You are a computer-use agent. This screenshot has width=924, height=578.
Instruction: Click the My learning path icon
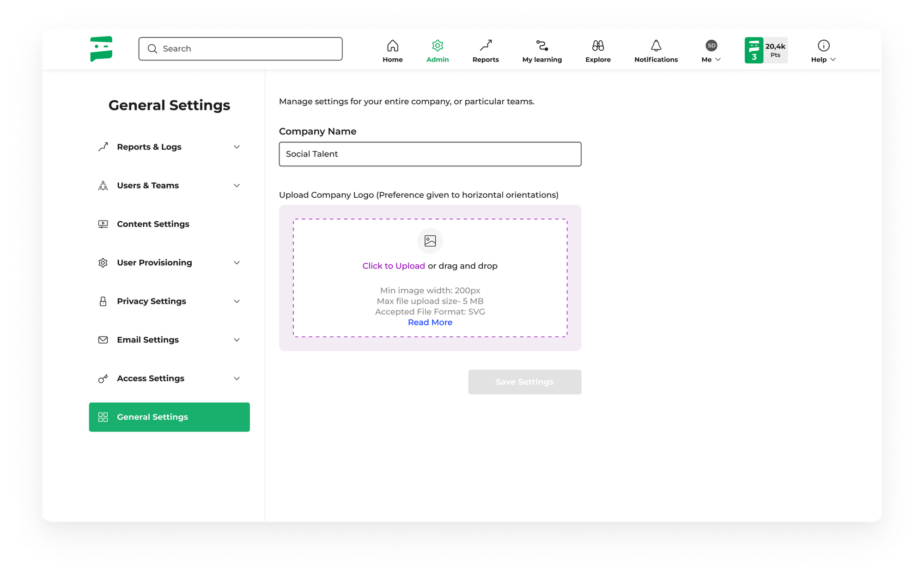[542, 45]
